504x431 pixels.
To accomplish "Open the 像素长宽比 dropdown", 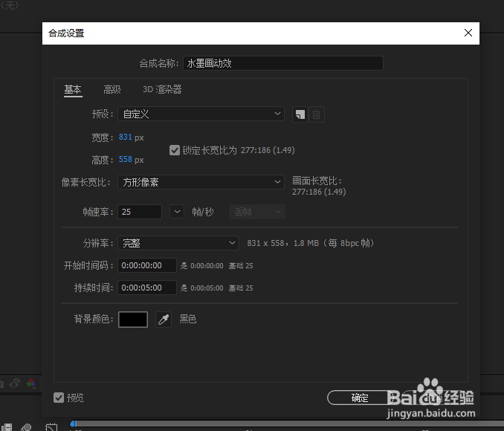I will (x=201, y=182).
